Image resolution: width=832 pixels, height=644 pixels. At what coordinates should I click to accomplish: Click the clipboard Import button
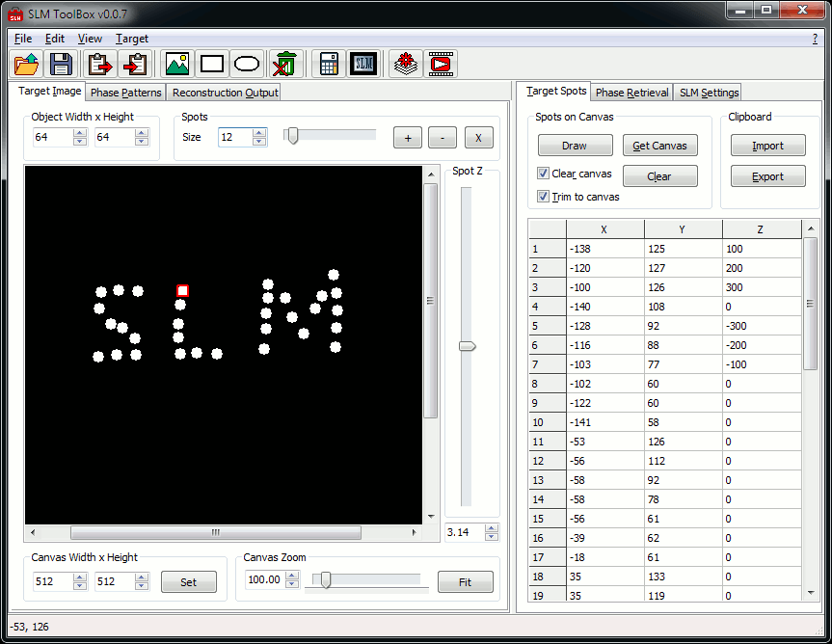pyautogui.click(x=767, y=146)
